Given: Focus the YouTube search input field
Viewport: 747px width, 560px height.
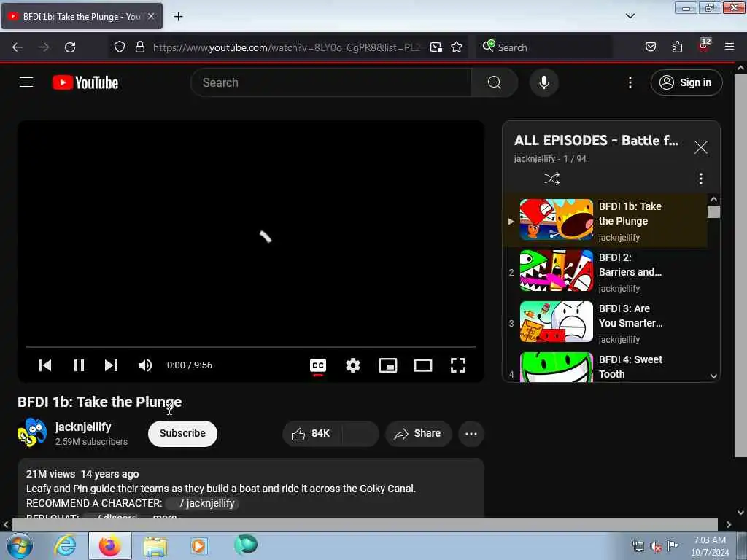Looking at the screenshot, I should (331, 82).
